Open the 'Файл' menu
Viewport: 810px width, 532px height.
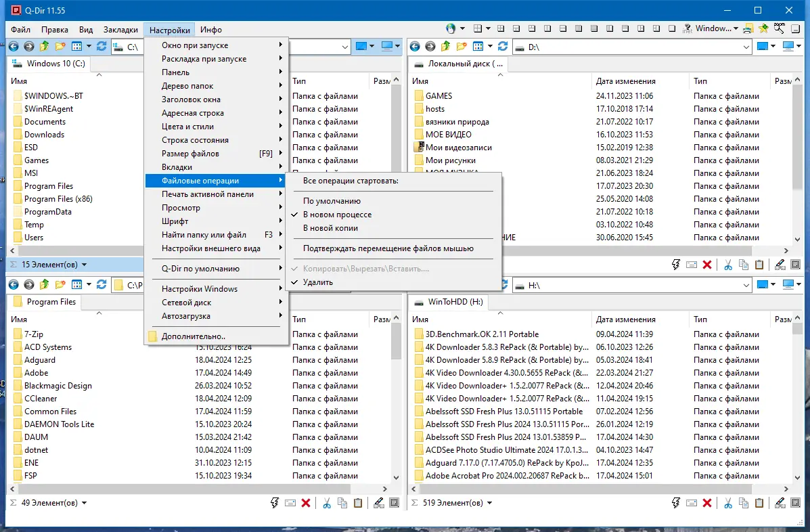coord(21,29)
